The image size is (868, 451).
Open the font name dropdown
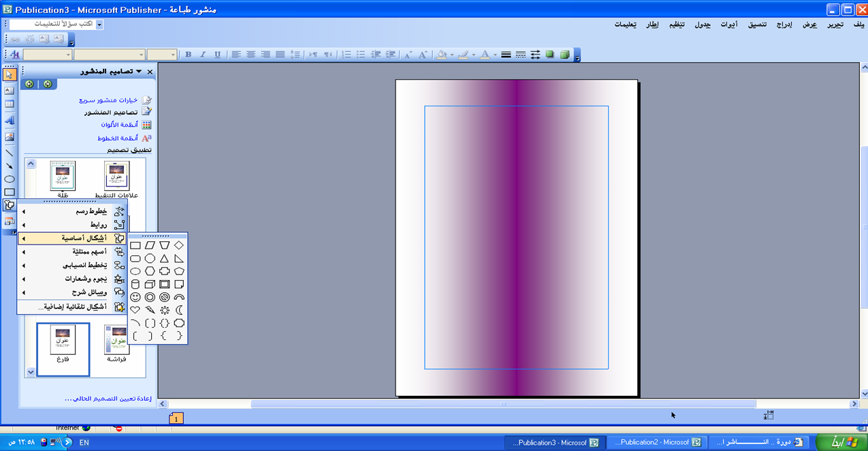tap(142, 55)
